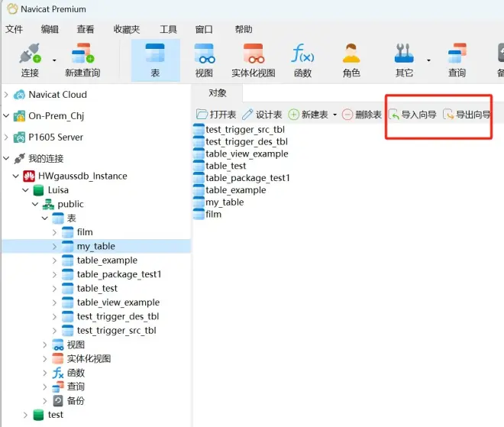504x427 pixels.
Task: Select the 视图 views toolbar icon
Action: (x=204, y=60)
